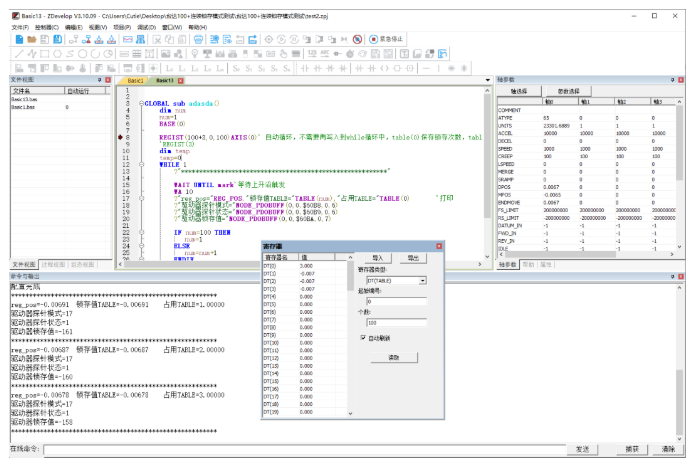Click the lamp indicator tool icon
Screen dimensions: 695x468
(x=195, y=54)
